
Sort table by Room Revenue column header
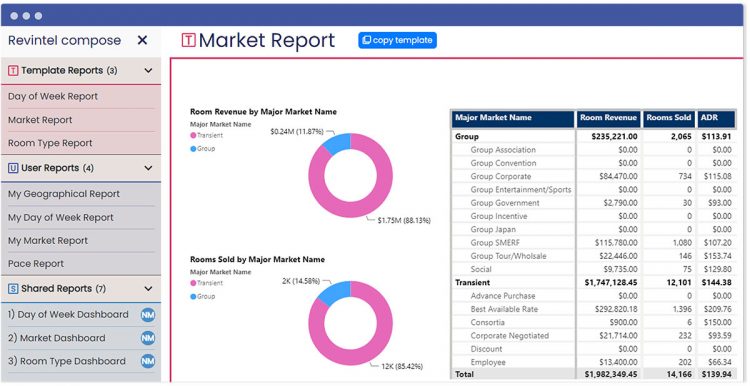pyautogui.click(x=608, y=119)
